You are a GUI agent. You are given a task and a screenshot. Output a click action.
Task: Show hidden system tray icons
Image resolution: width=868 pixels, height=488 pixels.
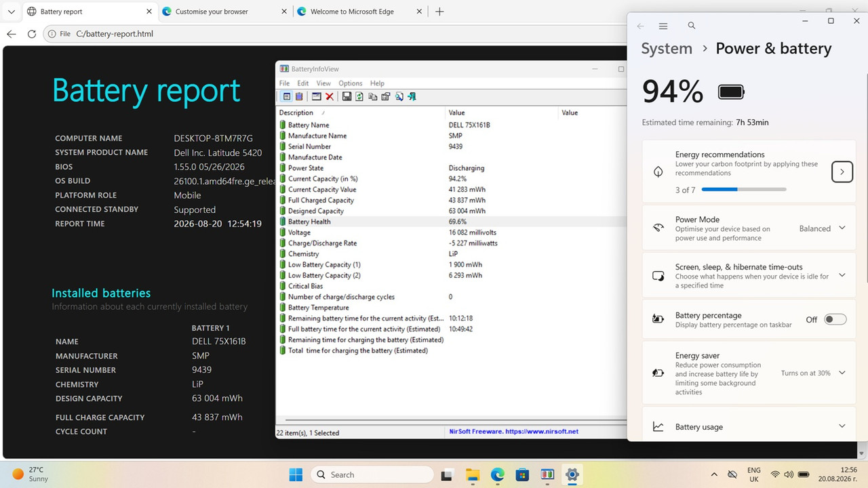tap(714, 474)
